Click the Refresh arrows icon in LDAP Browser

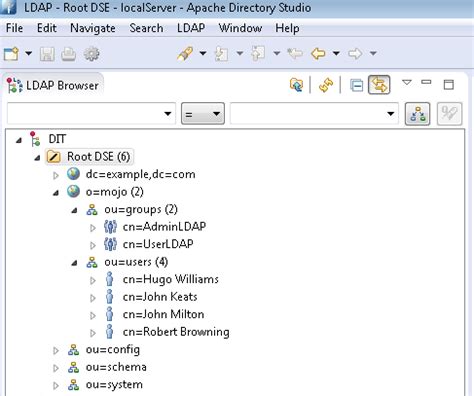[x=326, y=85]
